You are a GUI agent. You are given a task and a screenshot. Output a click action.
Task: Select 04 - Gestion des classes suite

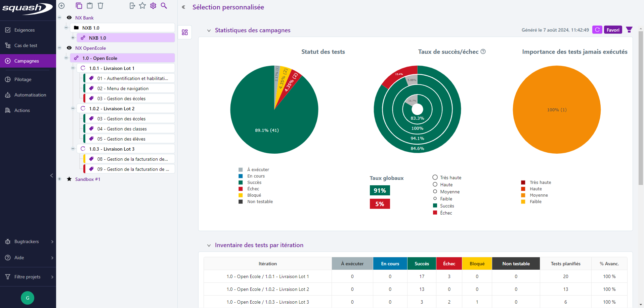point(127,129)
